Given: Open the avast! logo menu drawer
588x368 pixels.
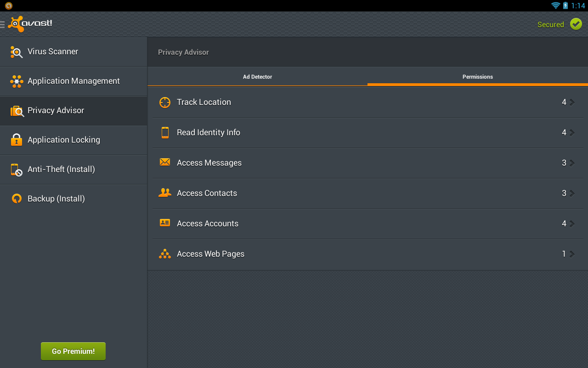Looking at the screenshot, I should 28,24.
